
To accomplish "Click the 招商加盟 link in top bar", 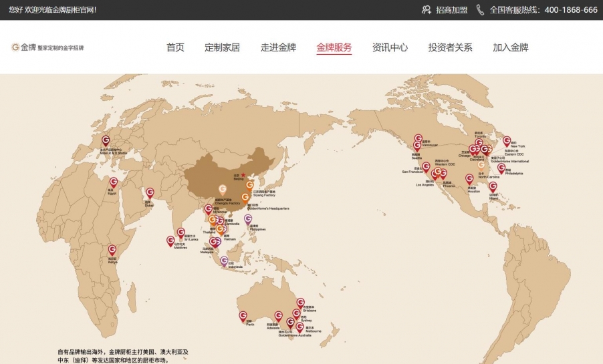I will [452, 10].
